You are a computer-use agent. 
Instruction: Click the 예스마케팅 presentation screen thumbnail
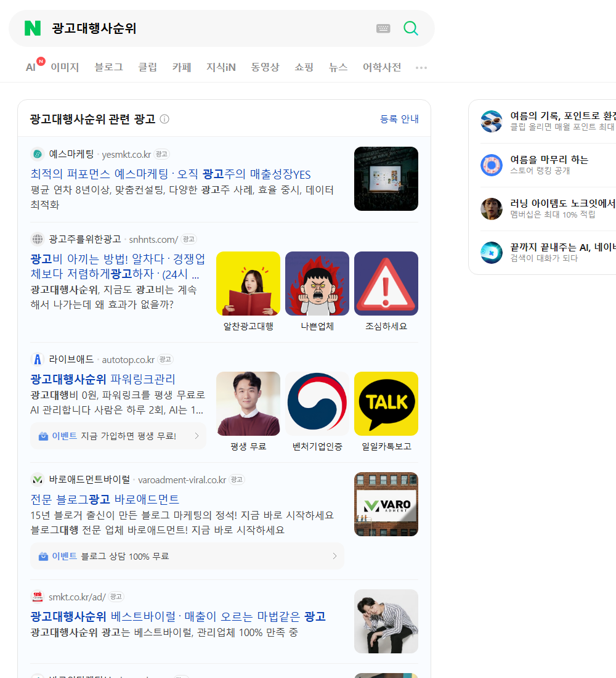pyautogui.click(x=386, y=179)
